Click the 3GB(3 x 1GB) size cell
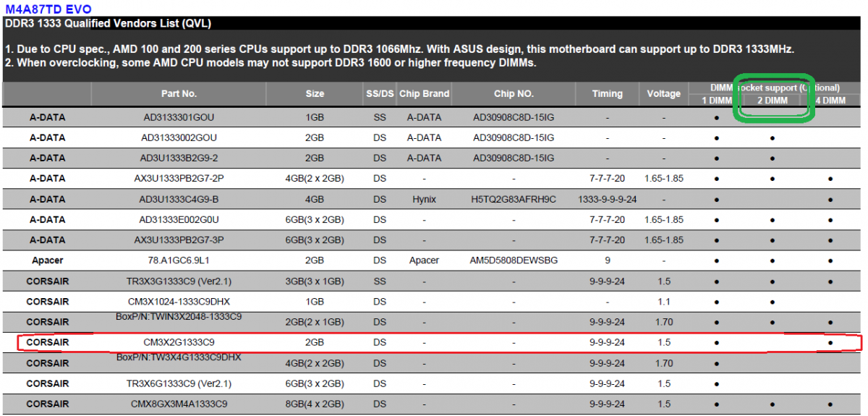 tap(315, 281)
